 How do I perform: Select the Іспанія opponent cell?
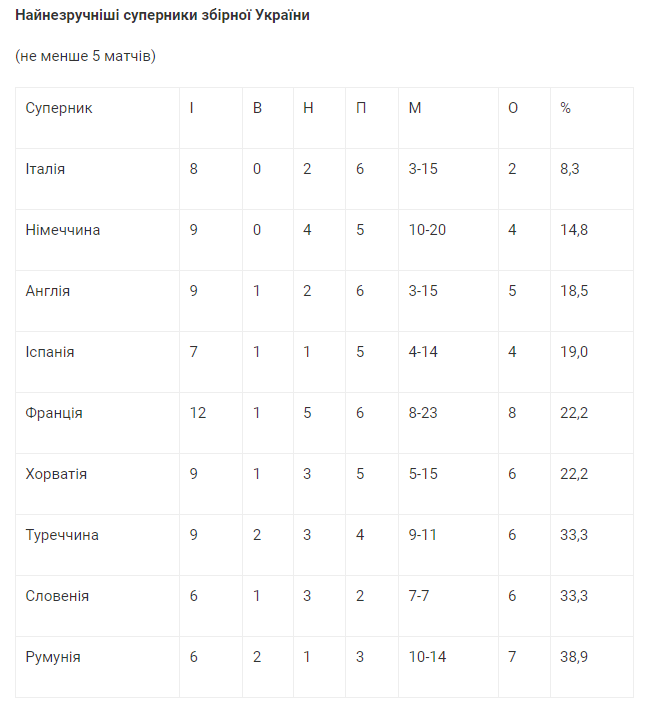[x=50, y=352]
